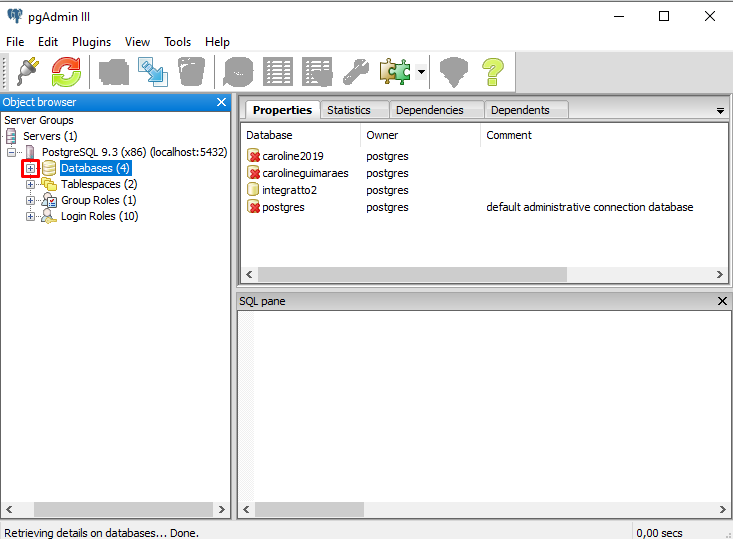
Task: Click the pgAdmin elephant title icon
Action: point(15,16)
